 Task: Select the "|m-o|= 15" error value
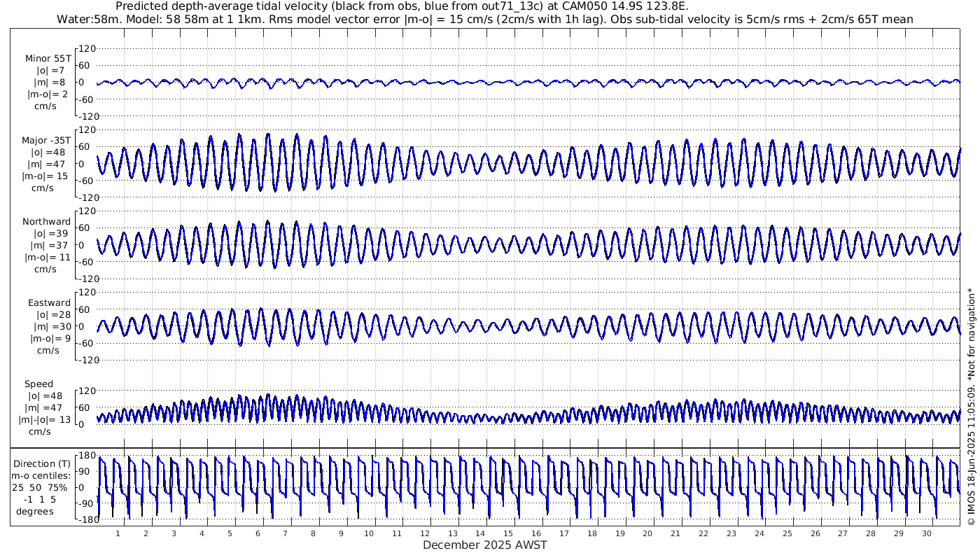[46, 176]
